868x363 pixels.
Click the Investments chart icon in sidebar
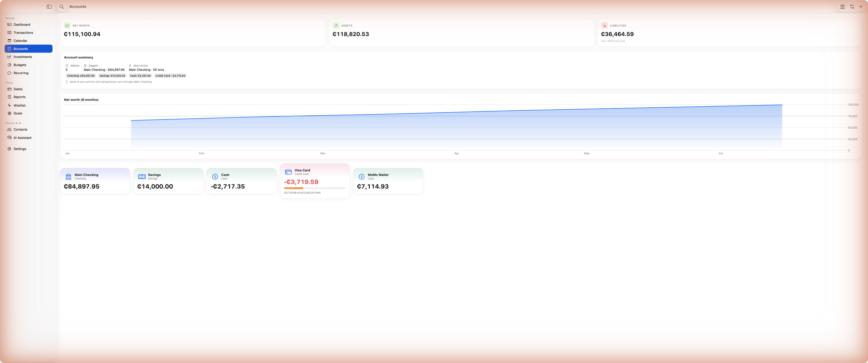point(9,57)
